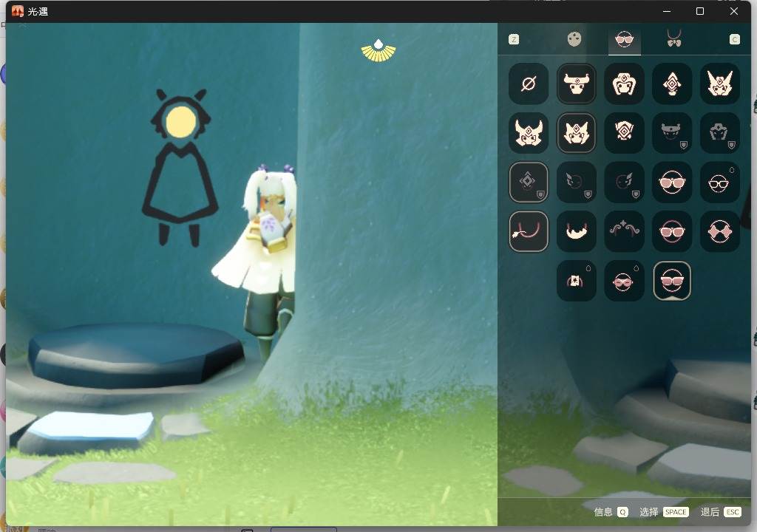757x532 pixels.
Task: Close the 光遇 game window
Action: (x=734, y=11)
